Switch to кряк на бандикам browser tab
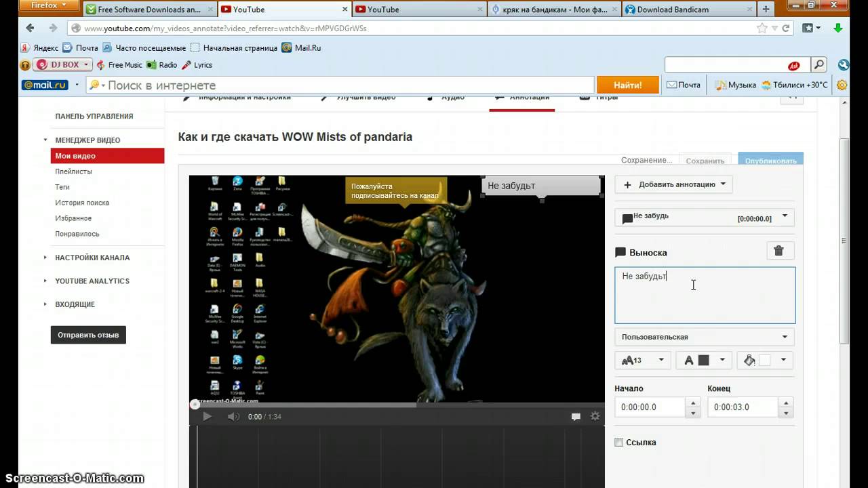The width and height of the screenshot is (868, 488). coord(553,9)
